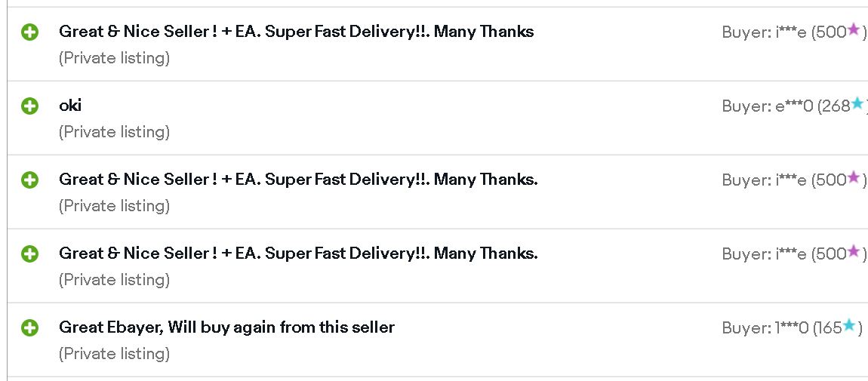868x381 pixels.
Task: Click the green plus icon in the topmost feedback row
Action: point(30,32)
